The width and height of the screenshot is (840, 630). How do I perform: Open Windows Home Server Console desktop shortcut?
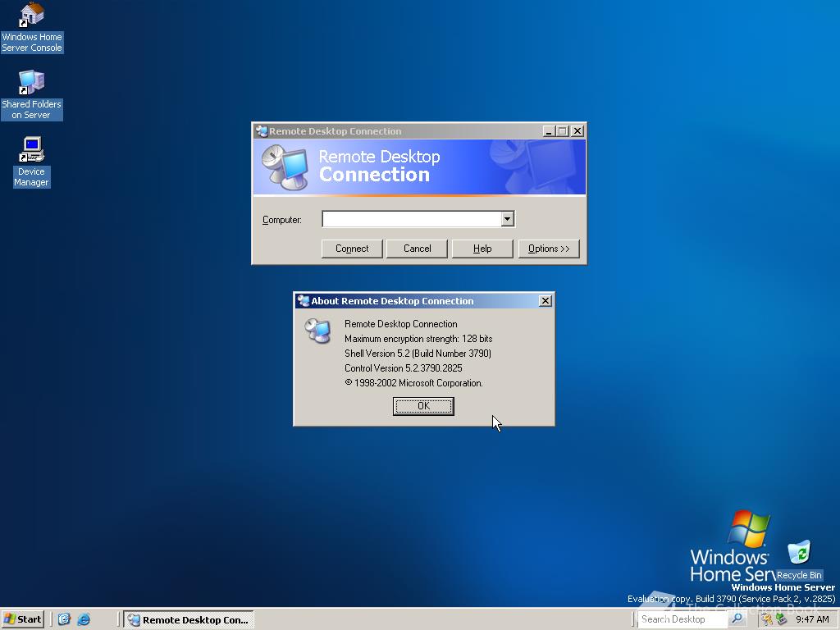pyautogui.click(x=32, y=27)
